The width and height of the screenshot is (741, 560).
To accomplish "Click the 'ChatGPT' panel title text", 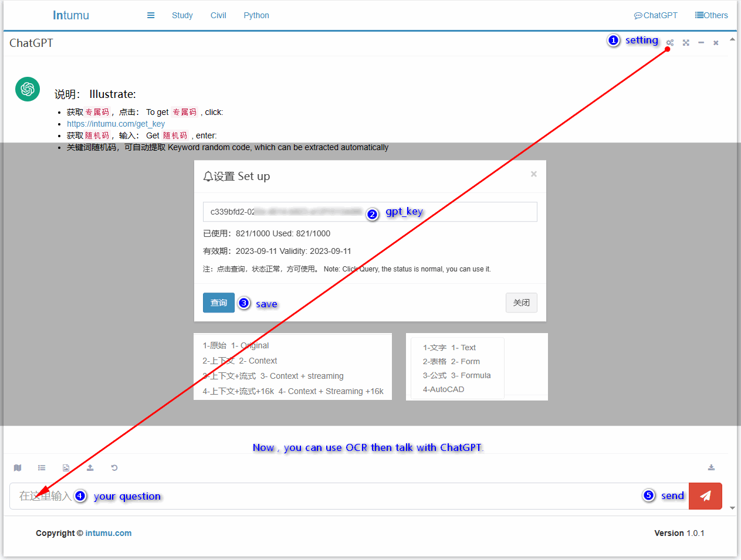I will point(31,43).
